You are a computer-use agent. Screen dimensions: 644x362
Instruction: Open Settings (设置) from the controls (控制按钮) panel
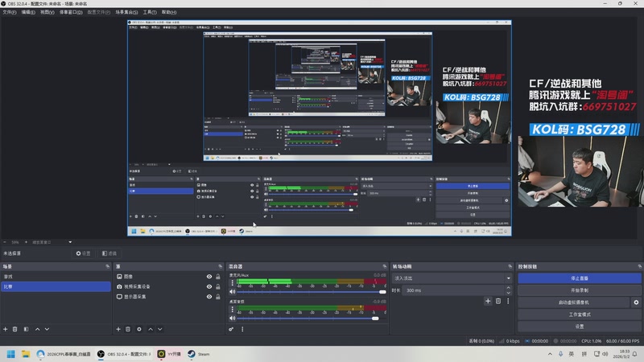pyautogui.click(x=580, y=327)
